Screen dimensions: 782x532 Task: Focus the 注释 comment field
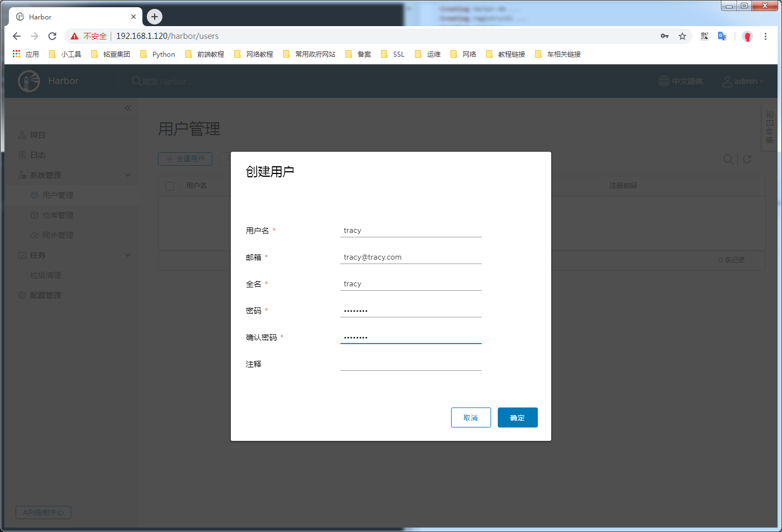click(410, 364)
